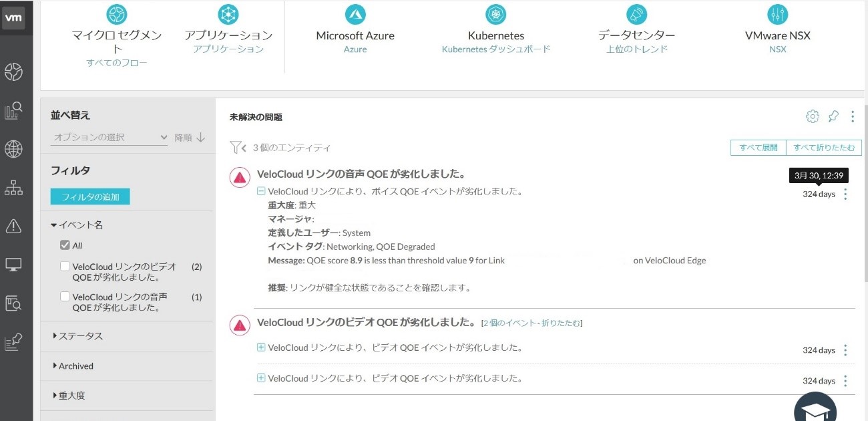Expand the 重大度 filter section
The height and width of the screenshot is (421, 868).
tap(68, 396)
